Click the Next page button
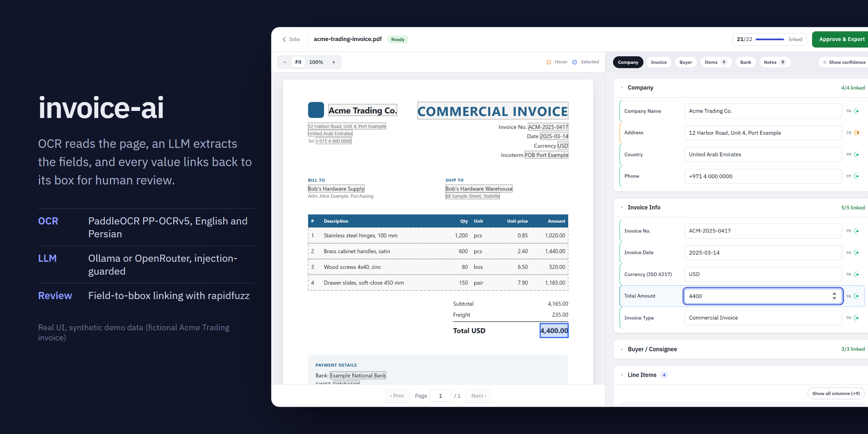The image size is (868, 434). coord(478,396)
